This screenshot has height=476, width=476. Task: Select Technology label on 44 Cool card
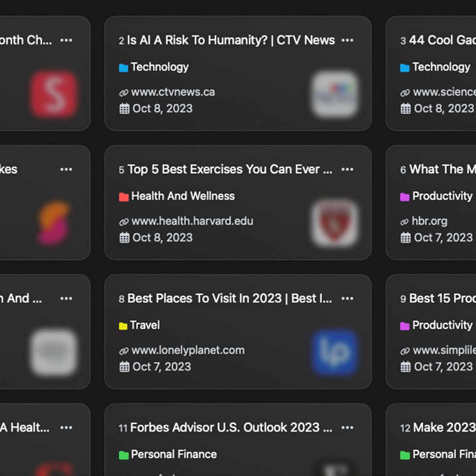441,67
